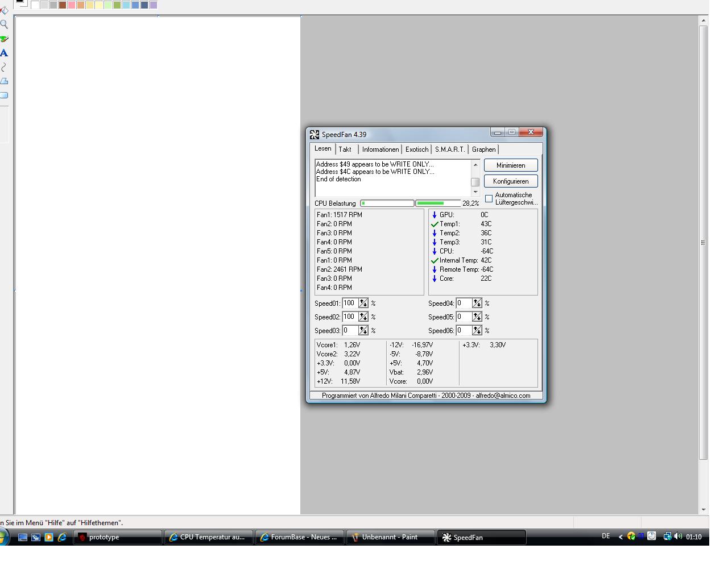Click the blue bars tray icon
Viewport: 728px width, 582px height.
(x=641, y=535)
